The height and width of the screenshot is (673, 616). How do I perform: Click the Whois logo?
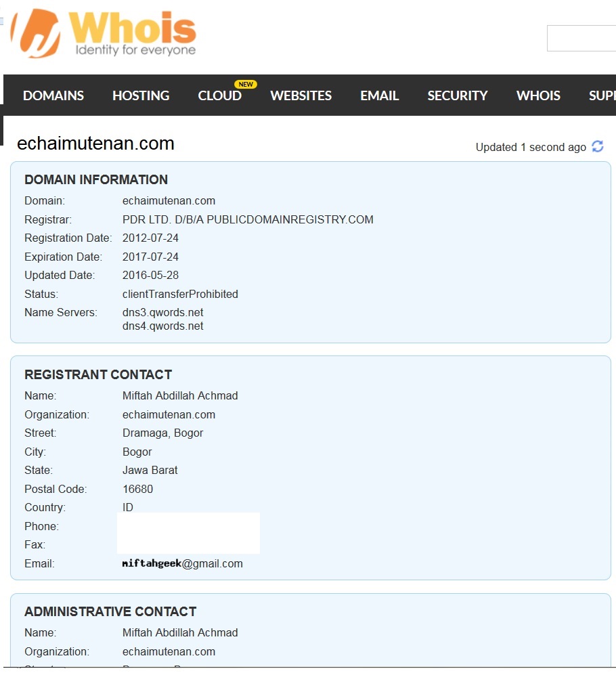104,33
